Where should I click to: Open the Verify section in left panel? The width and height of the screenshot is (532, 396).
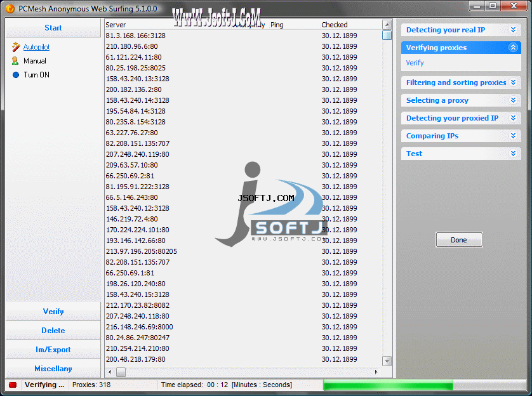pos(53,311)
